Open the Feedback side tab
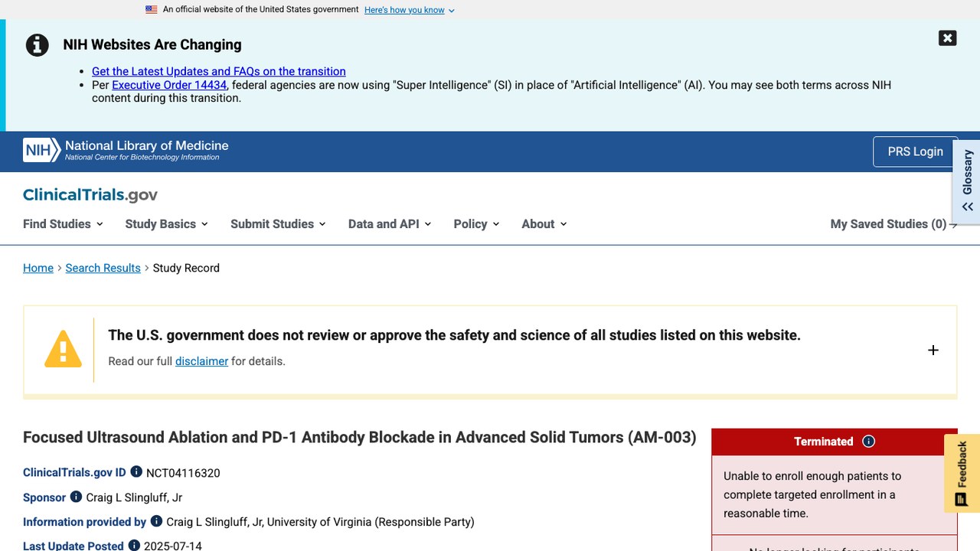Viewport: 980px width, 551px height. point(962,474)
